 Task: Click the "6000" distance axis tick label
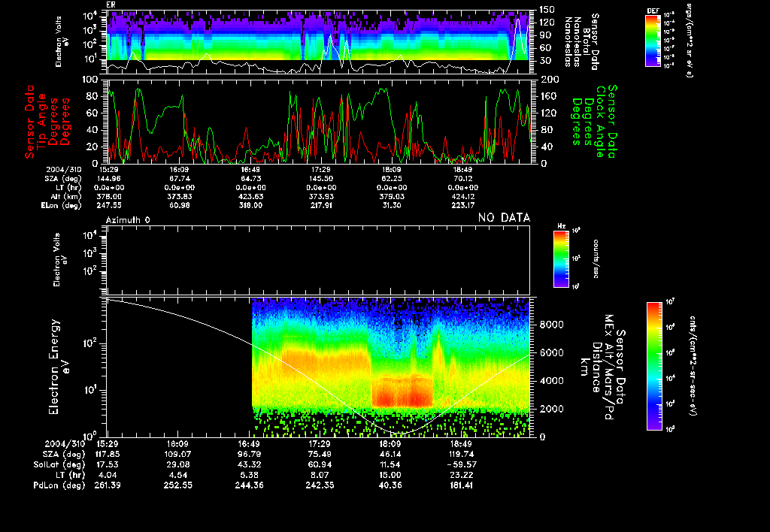(x=551, y=353)
